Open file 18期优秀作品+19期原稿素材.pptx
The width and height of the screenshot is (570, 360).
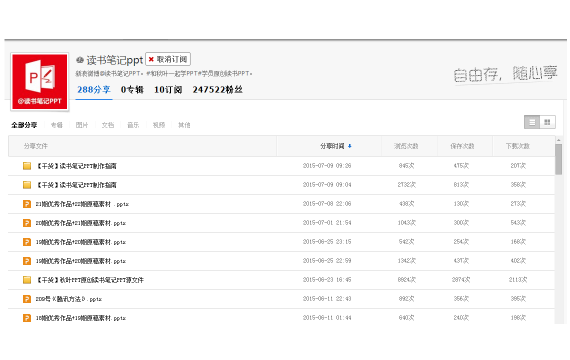tap(81, 318)
